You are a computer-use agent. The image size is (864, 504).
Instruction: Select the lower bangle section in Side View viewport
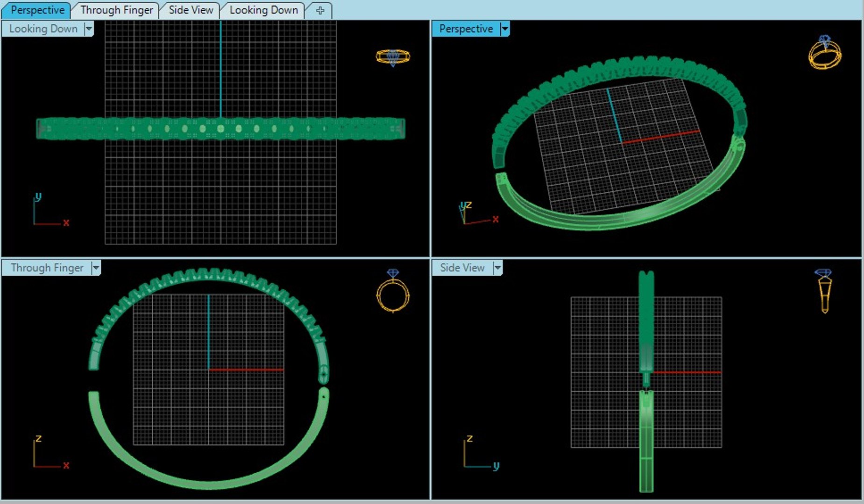[646, 441]
